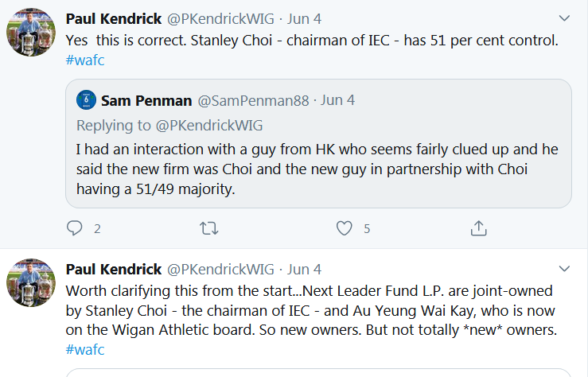This screenshot has height=377, width=588.
Task: Click Sam Penman's small profile avatar
Action: pos(86,100)
